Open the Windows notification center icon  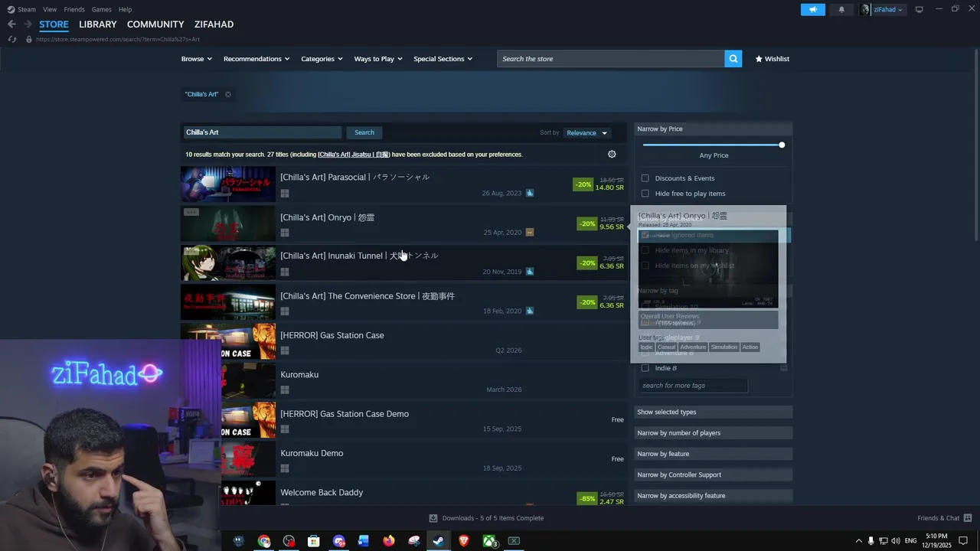click(x=963, y=541)
